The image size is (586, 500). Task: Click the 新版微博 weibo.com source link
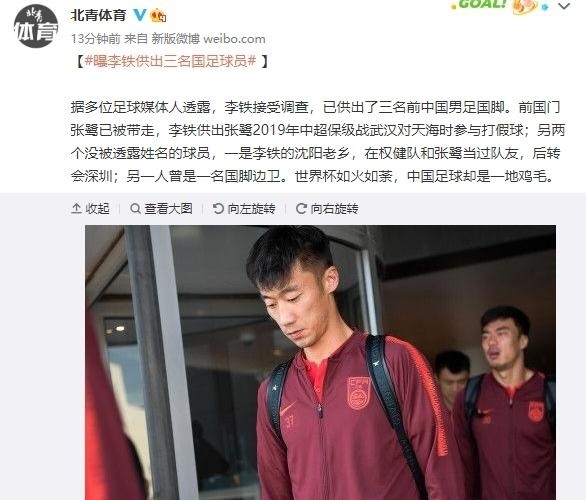209,38
